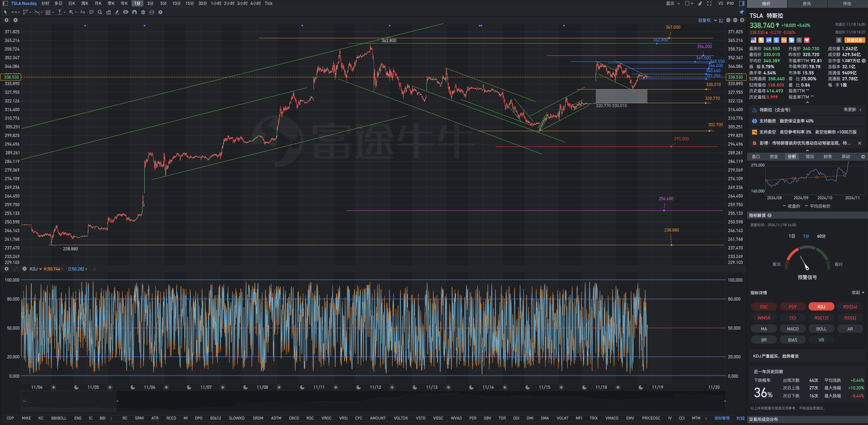Viewport: 868px width, 425px height.
Task: Click the US flag market icon
Action: 754,40
